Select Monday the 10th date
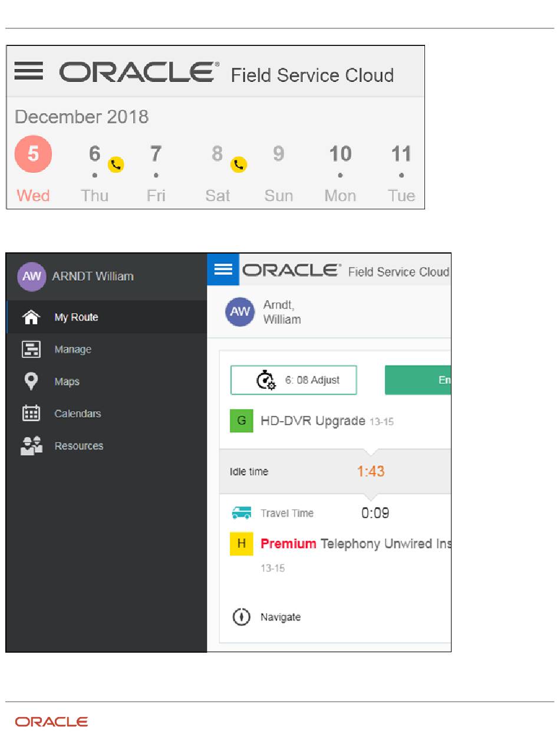 coord(340,154)
